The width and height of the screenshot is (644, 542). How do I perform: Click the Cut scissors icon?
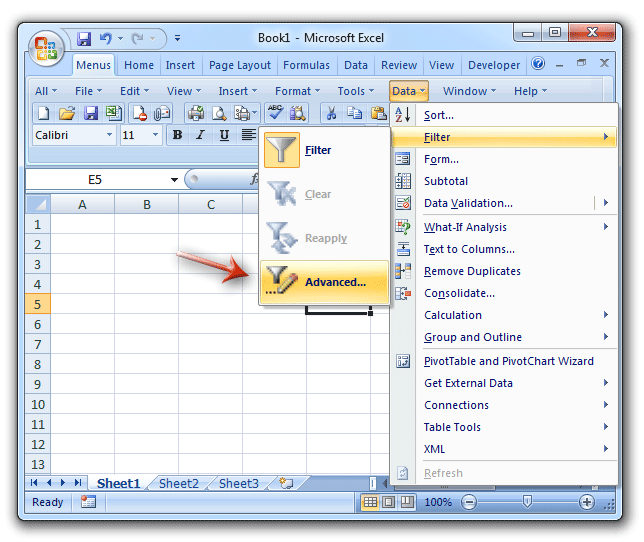pos(331,113)
